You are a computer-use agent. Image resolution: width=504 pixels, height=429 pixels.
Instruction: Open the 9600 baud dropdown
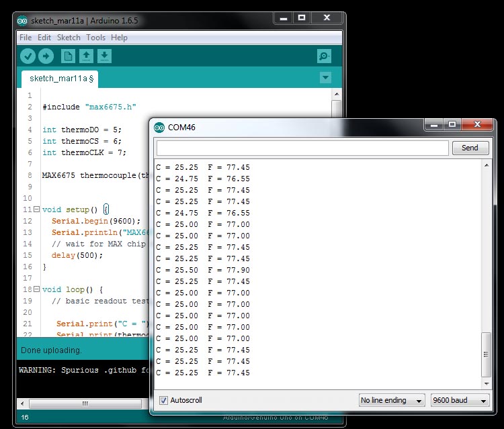(x=460, y=400)
